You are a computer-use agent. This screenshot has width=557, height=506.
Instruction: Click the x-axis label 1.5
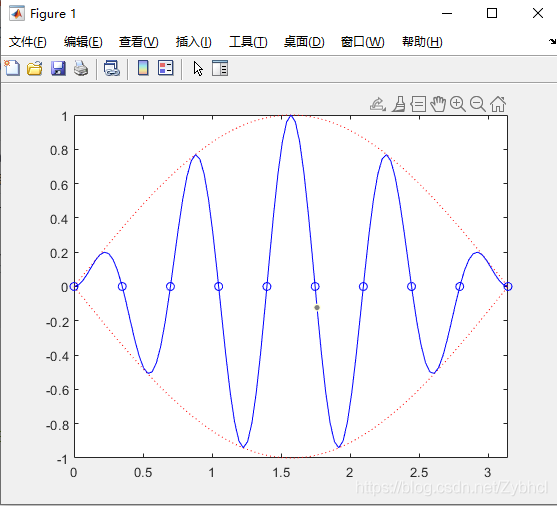281,473
